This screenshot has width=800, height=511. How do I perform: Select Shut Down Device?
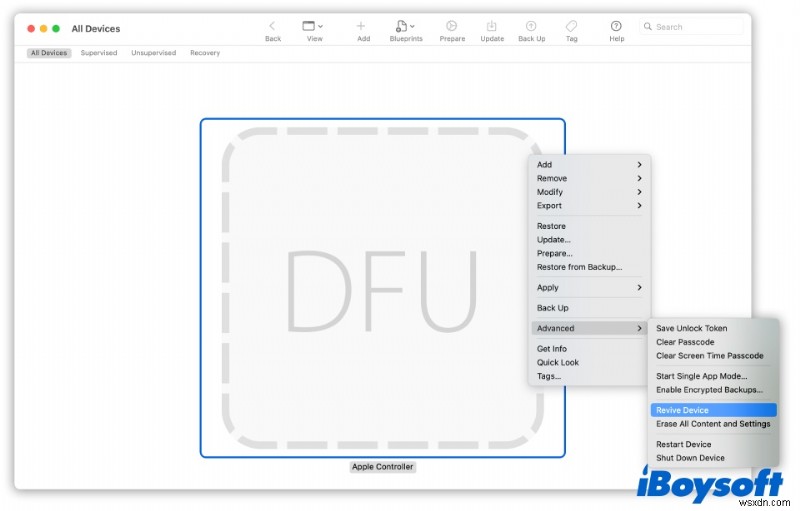pyautogui.click(x=714, y=459)
